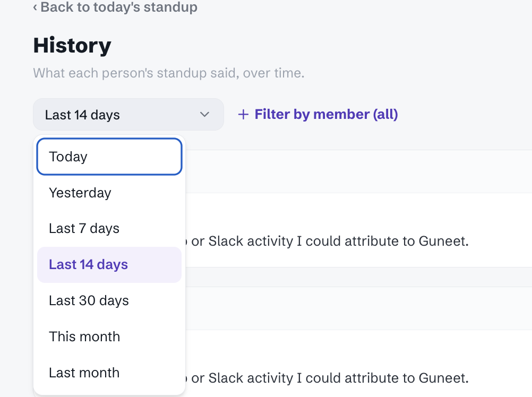Select the highlighted Last 14 days option
The height and width of the screenshot is (397, 532).
click(x=109, y=265)
